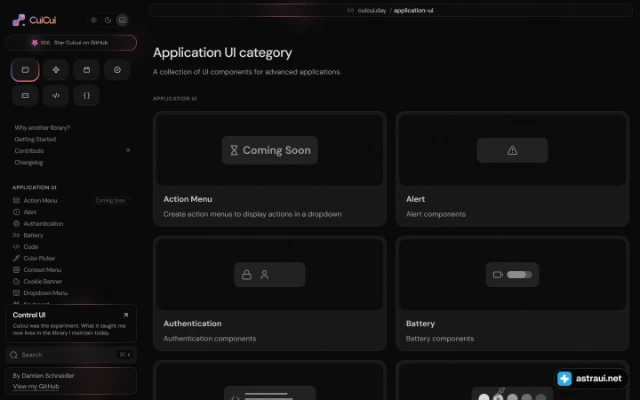Click the link icon in address bar

click(x=351, y=10)
